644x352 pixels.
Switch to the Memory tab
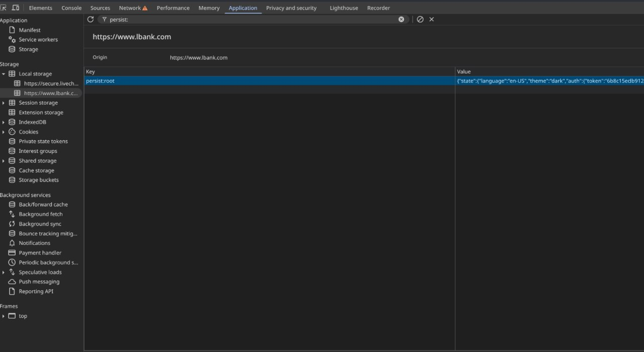(209, 8)
